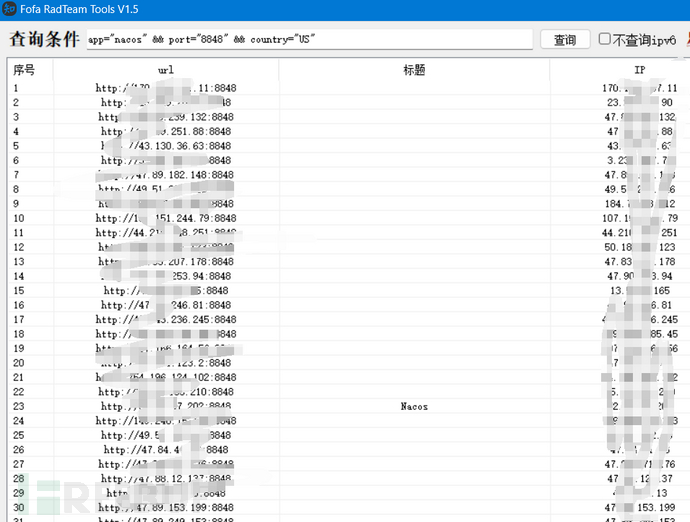This screenshot has height=522, width=690.
Task: Click row 1 IP cell starting with 170
Action: [639, 88]
